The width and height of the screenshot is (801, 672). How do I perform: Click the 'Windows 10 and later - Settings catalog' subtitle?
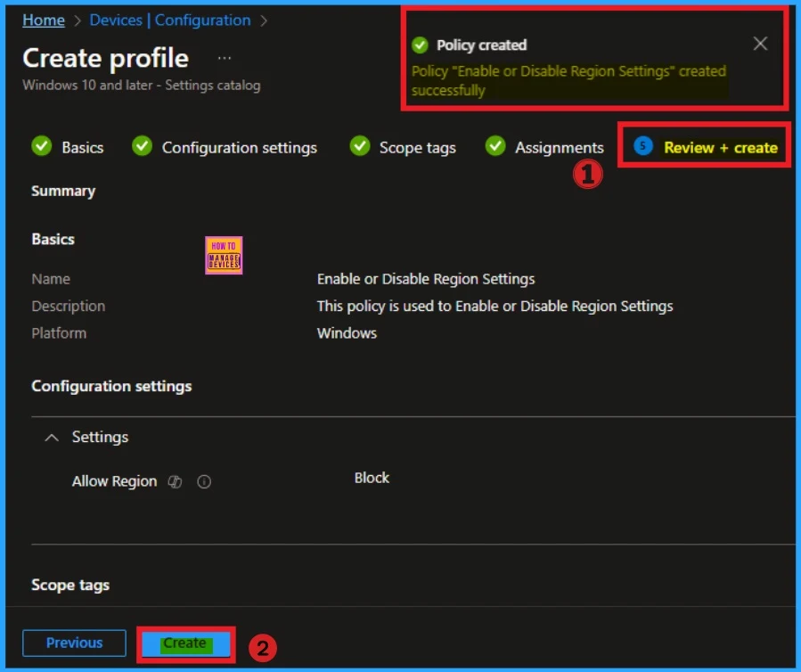(142, 85)
